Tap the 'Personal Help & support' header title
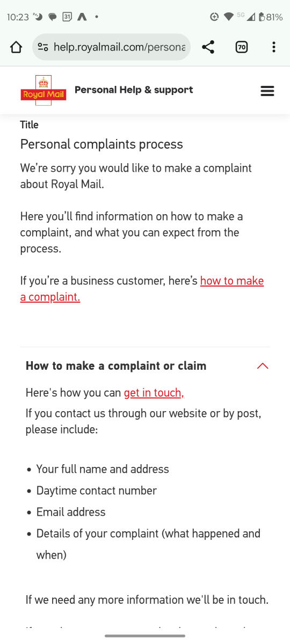Image resolution: width=290 pixels, height=644 pixels. coord(134,90)
